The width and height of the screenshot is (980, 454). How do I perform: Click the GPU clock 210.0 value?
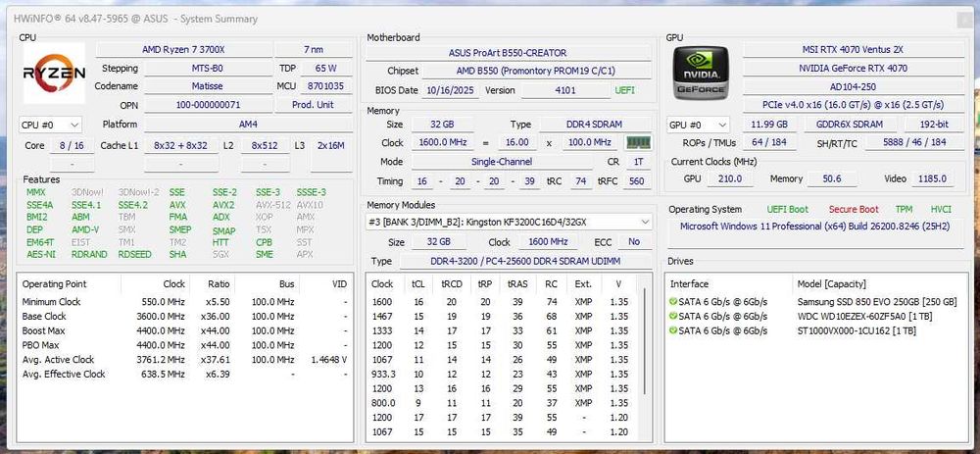click(x=729, y=178)
